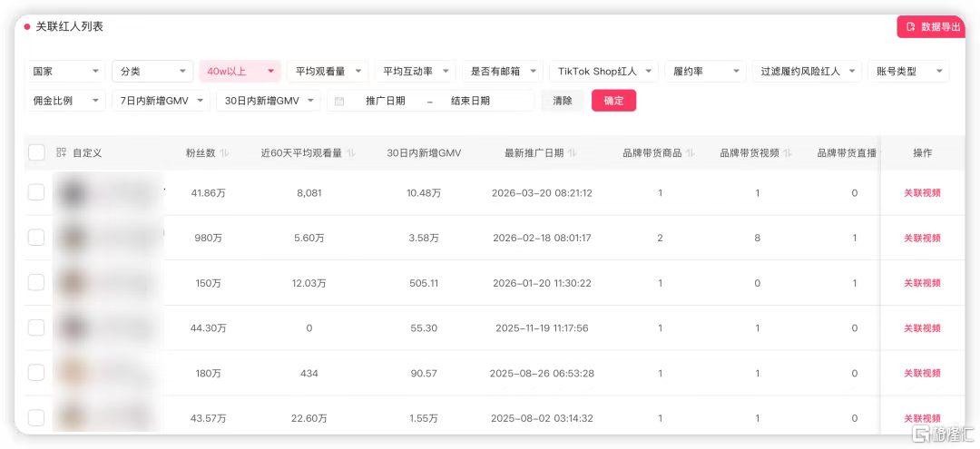
Task: Check the row with 41.86万 followers
Action: [x=36, y=192]
